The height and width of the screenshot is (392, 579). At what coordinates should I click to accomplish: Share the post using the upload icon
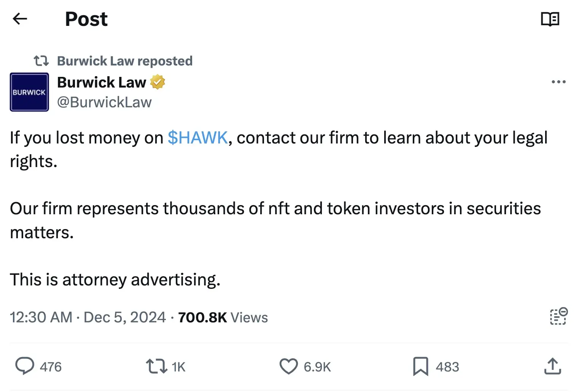552,366
